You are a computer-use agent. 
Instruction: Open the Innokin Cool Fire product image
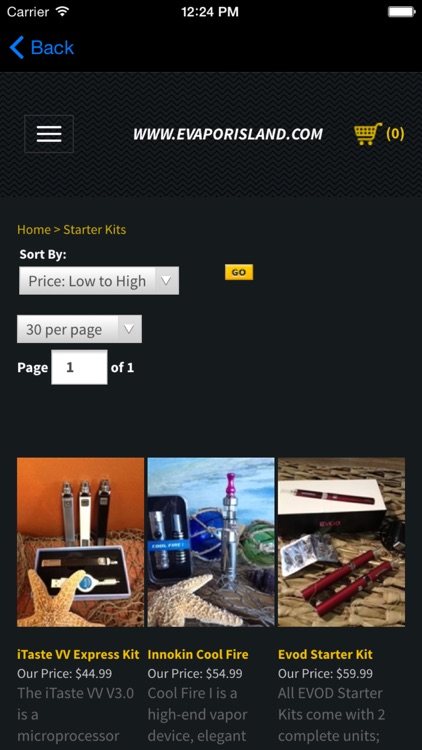point(211,542)
